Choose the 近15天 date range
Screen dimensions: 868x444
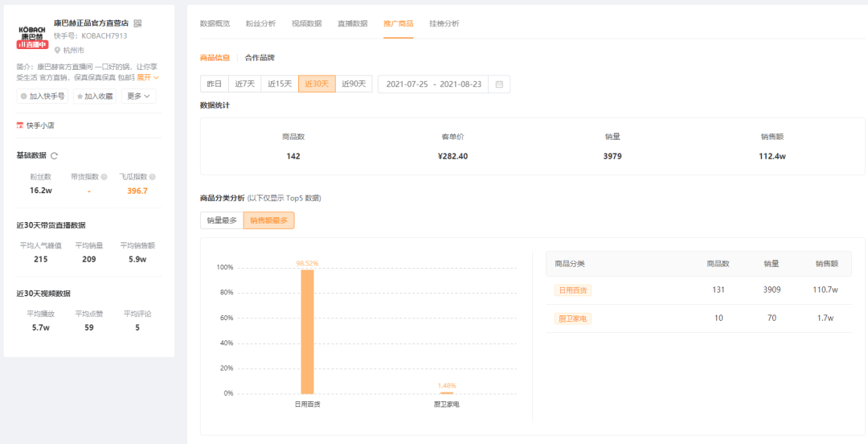pos(280,84)
